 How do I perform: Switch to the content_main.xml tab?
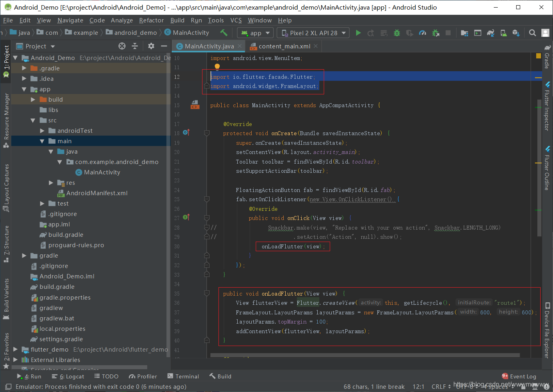(284, 46)
